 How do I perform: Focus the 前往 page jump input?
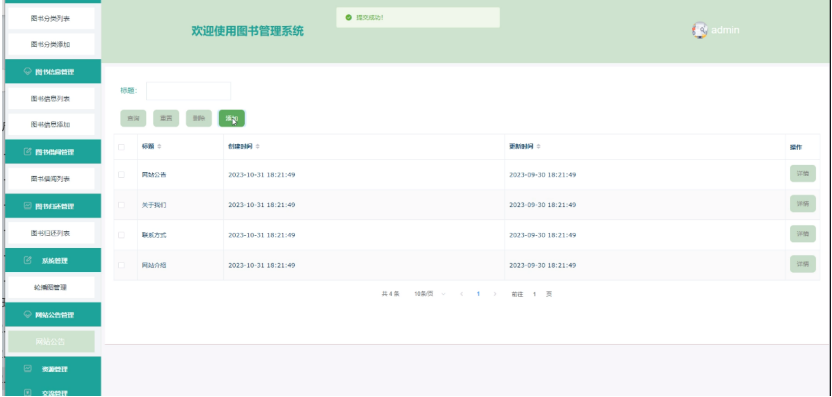click(535, 294)
